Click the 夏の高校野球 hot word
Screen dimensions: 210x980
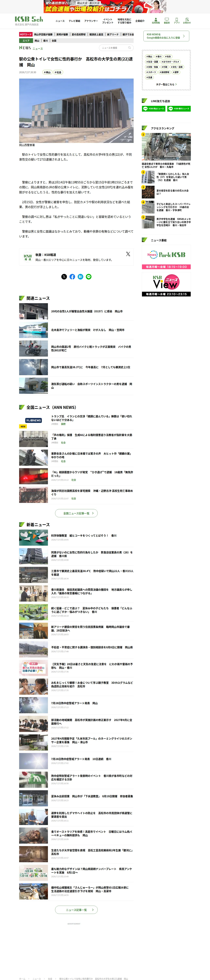coord(79,34)
